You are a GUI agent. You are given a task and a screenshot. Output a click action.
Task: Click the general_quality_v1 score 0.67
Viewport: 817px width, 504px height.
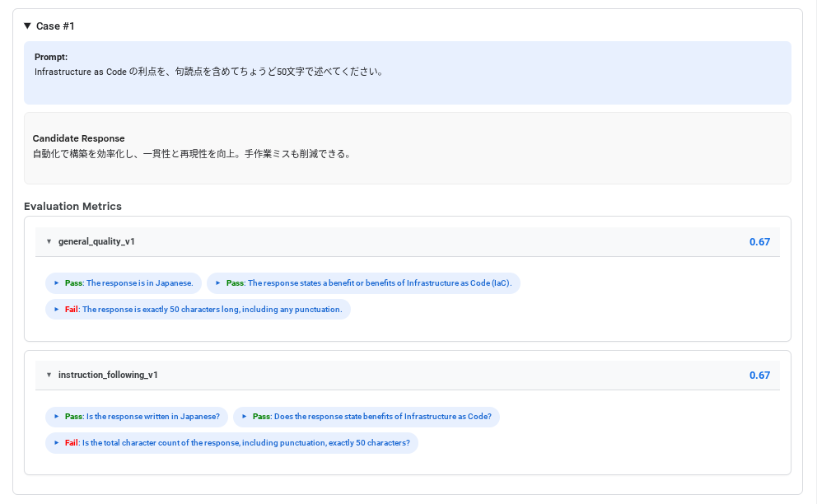759,241
